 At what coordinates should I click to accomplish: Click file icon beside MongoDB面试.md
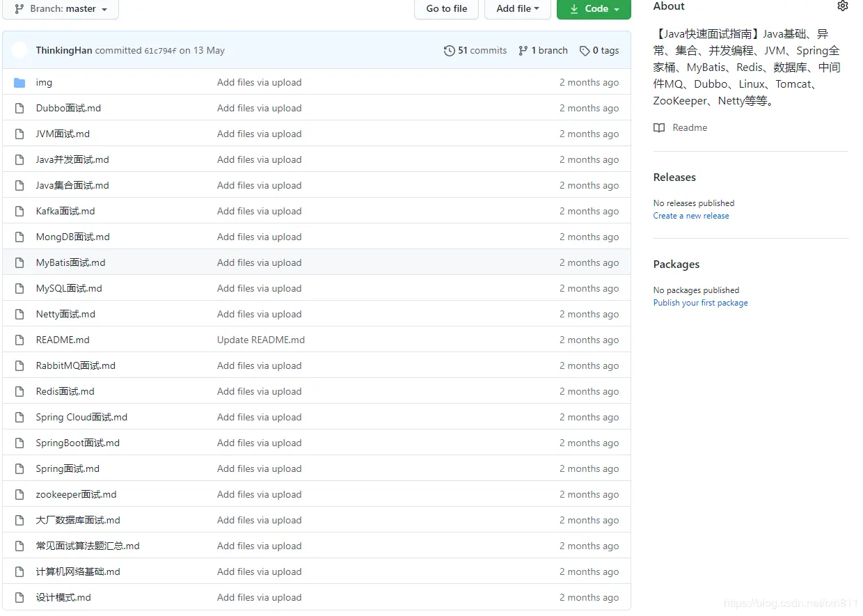[x=19, y=237]
